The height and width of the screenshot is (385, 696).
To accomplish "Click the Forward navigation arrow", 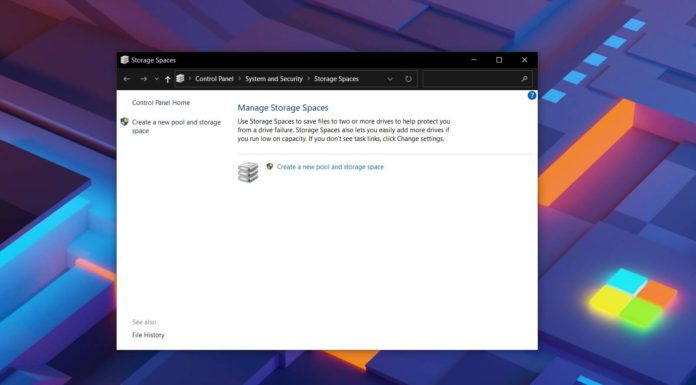I will point(143,79).
